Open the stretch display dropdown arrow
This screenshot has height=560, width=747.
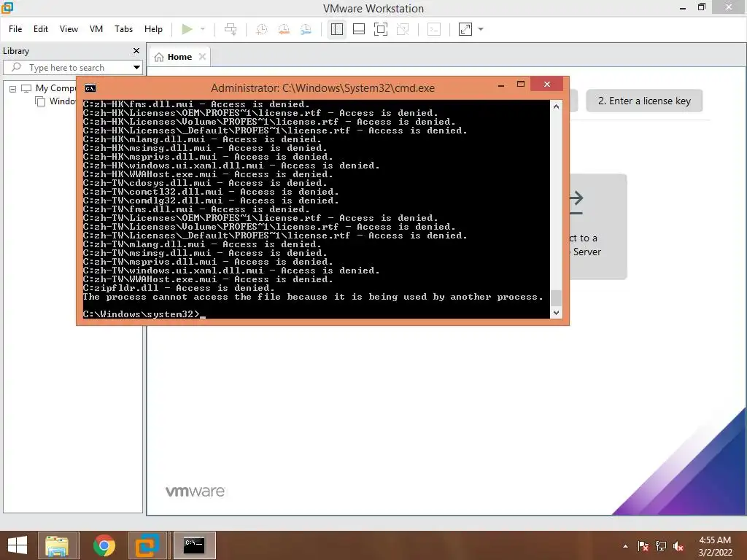[481, 29]
